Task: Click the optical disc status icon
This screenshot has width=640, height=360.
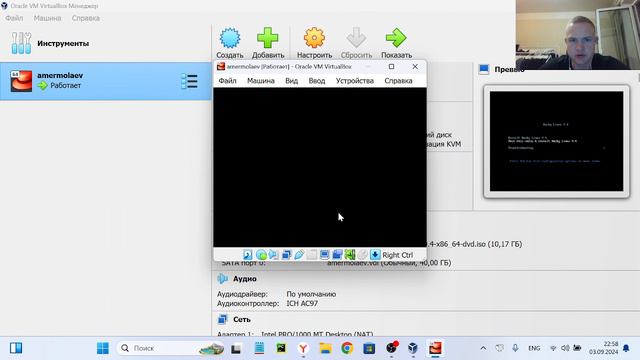Action: pyautogui.click(x=261, y=255)
